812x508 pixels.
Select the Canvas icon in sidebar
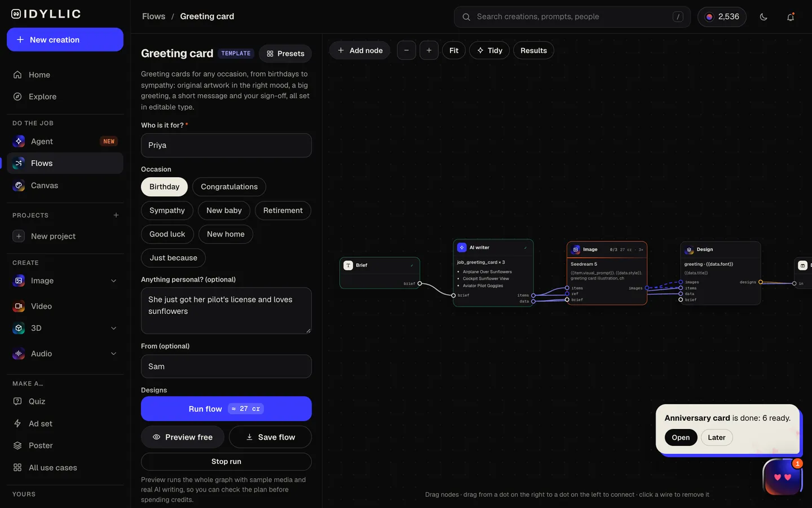click(x=19, y=185)
